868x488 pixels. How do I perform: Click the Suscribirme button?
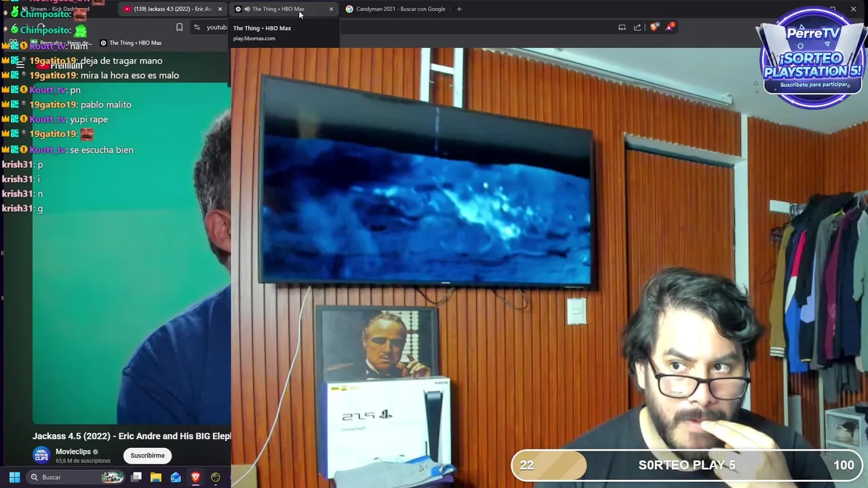pos(147,455)
